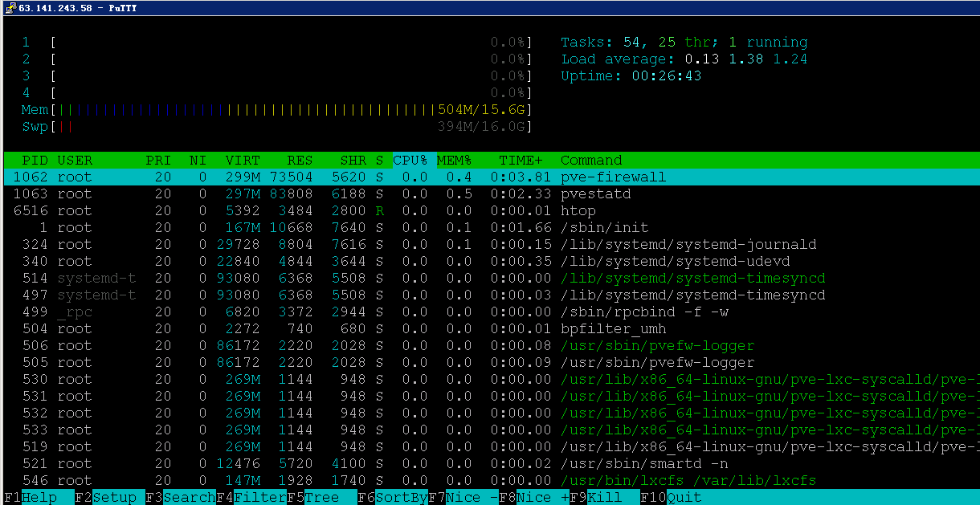
Task: Select the systemd-journald process row
Action: tap(490, 244)
